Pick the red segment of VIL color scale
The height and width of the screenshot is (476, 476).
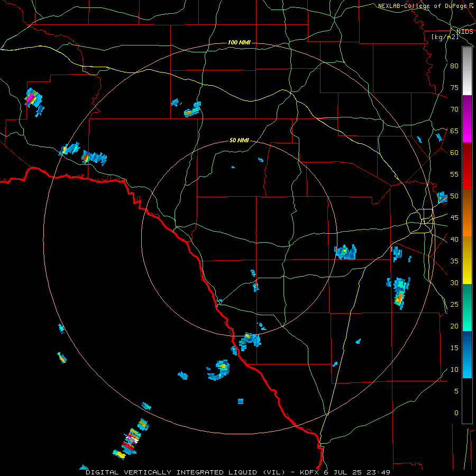click(467, 166)
